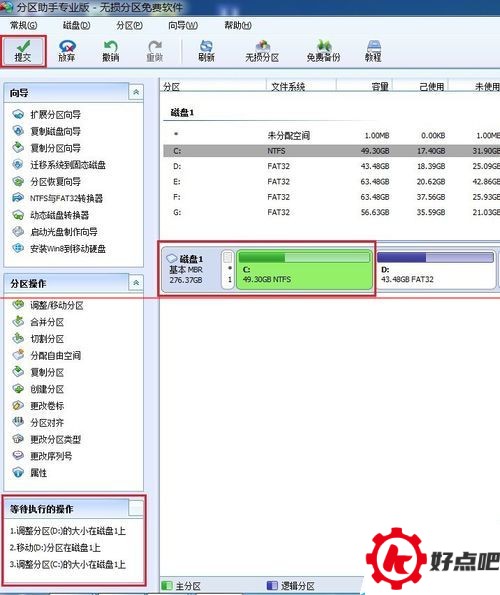Select the D: 43.48GB partition block

436,269
